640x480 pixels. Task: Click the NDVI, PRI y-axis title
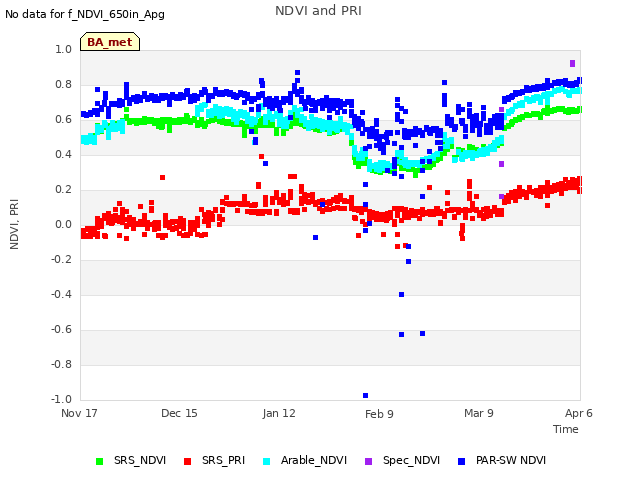[x=14, y=224]
